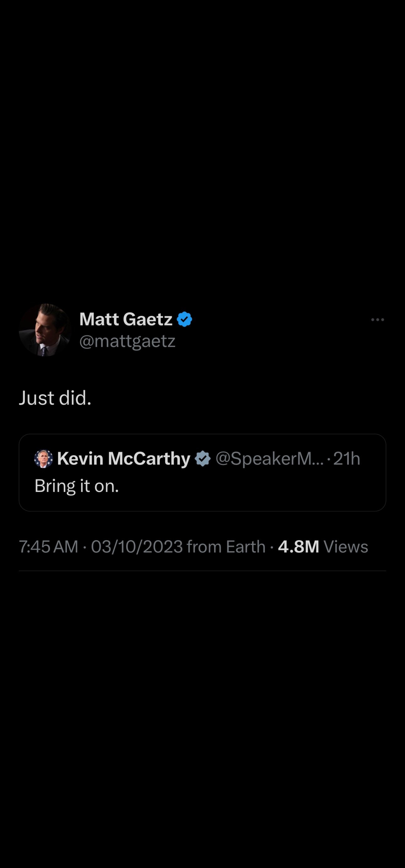Click Kevin McCarthy's small profile avatar
Image resolution: width=405 pixels, height=868 pixels.
(x=44, y=459)
